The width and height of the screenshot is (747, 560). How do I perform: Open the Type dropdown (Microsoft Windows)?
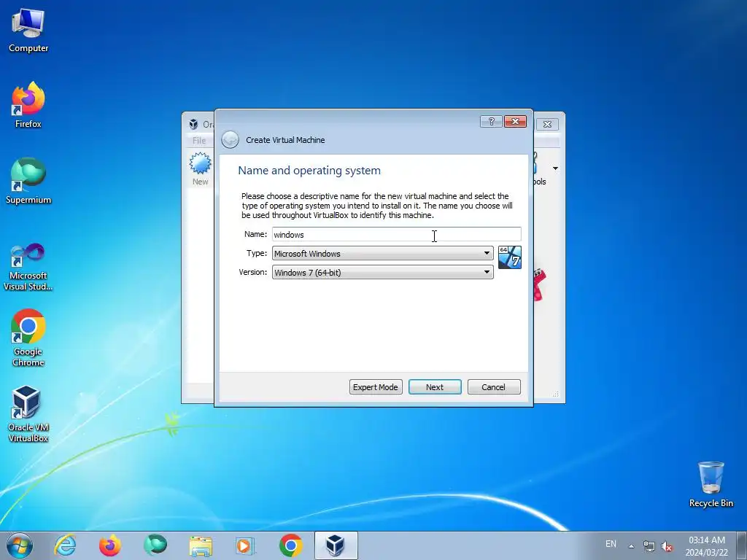tap(382, 253)
